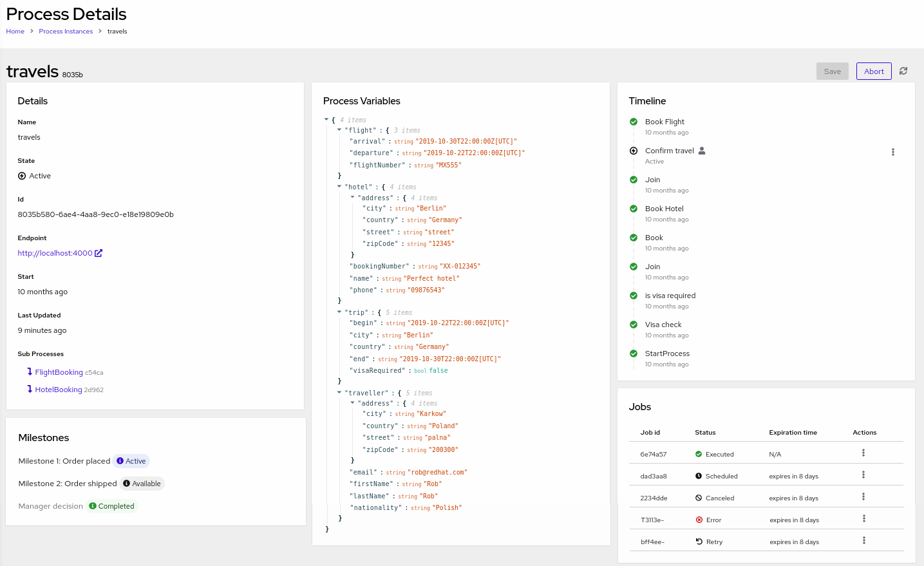Open actions menu for job 2234dde

click(863, 497)
